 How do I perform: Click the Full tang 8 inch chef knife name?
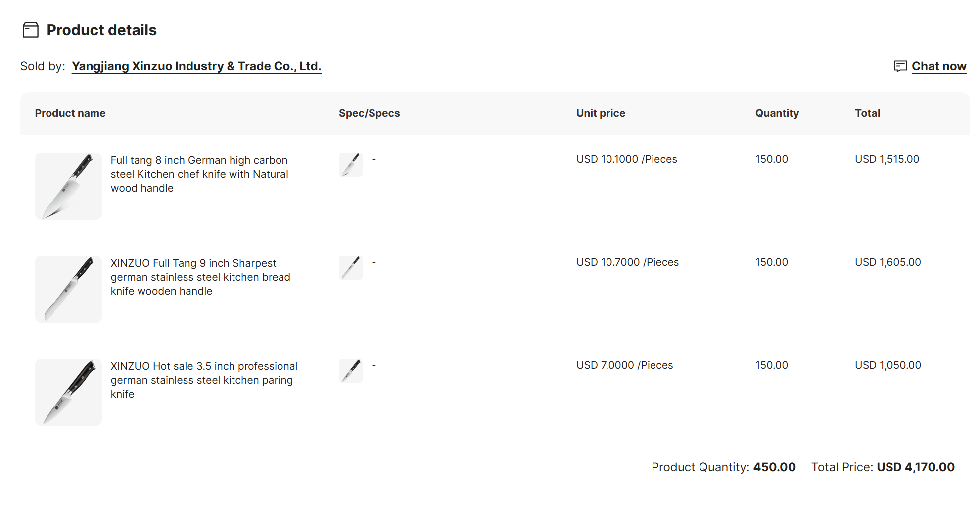point(199,174)
